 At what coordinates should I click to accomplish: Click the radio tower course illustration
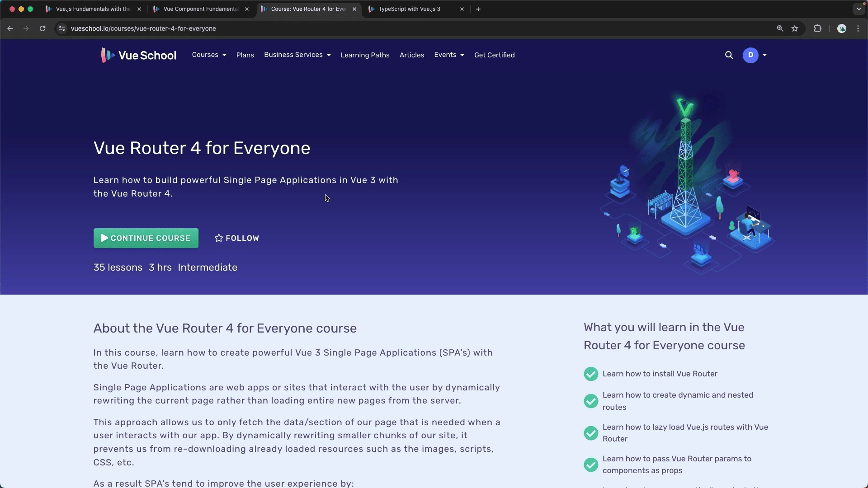687,183
